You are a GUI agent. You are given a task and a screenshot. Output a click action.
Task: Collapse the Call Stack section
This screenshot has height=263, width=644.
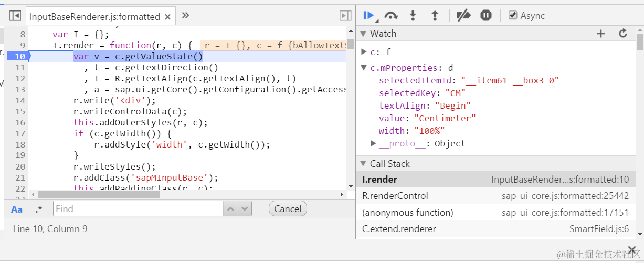pyautogui.click(x=364, y=164)
